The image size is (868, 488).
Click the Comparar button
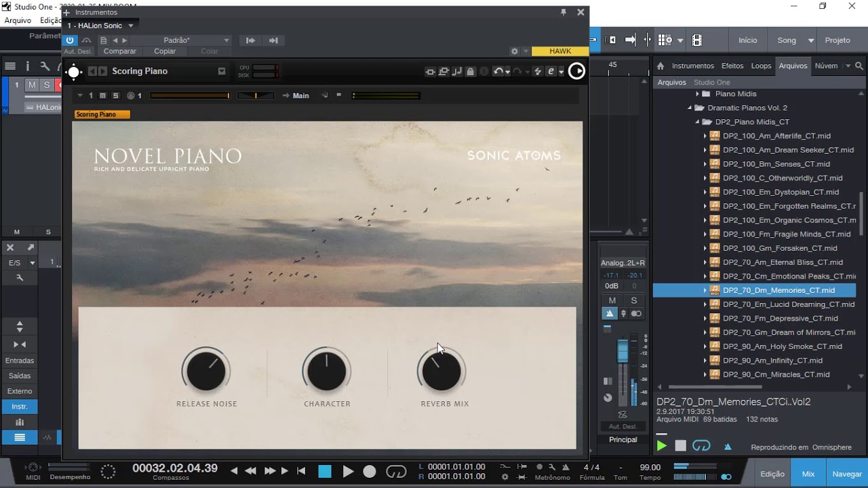pyautogui.click(x=119, y=52)
